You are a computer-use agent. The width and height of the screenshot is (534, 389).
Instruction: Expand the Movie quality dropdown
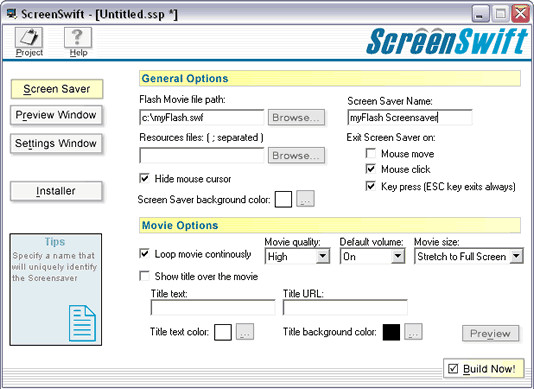[x=322, y=256]
